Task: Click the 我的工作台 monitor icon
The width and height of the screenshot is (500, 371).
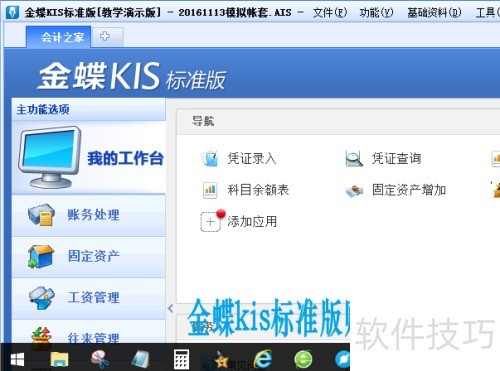Action: [x=50, y=157]
